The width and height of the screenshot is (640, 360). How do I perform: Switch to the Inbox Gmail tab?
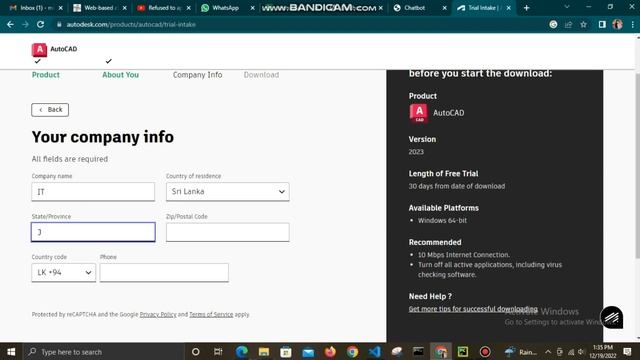(36, 8)
